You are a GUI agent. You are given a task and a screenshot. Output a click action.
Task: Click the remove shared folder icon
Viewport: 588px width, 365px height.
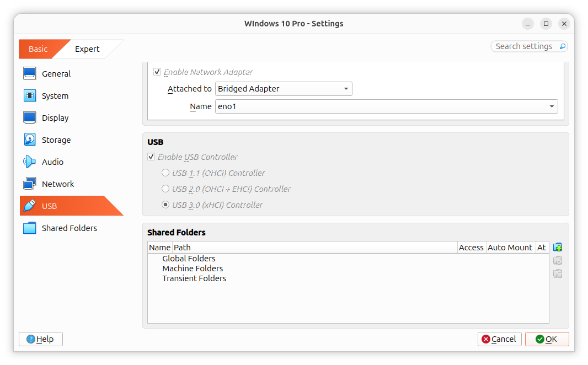(x=558, y=273)
